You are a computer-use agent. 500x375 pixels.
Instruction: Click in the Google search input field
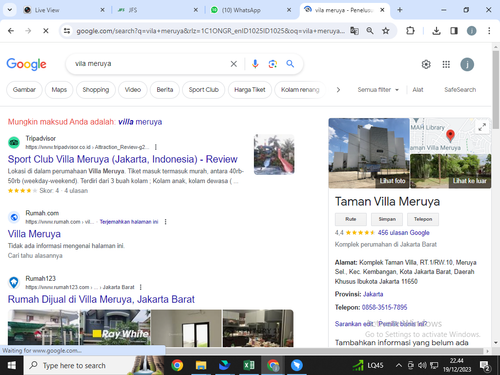(150, 64)
